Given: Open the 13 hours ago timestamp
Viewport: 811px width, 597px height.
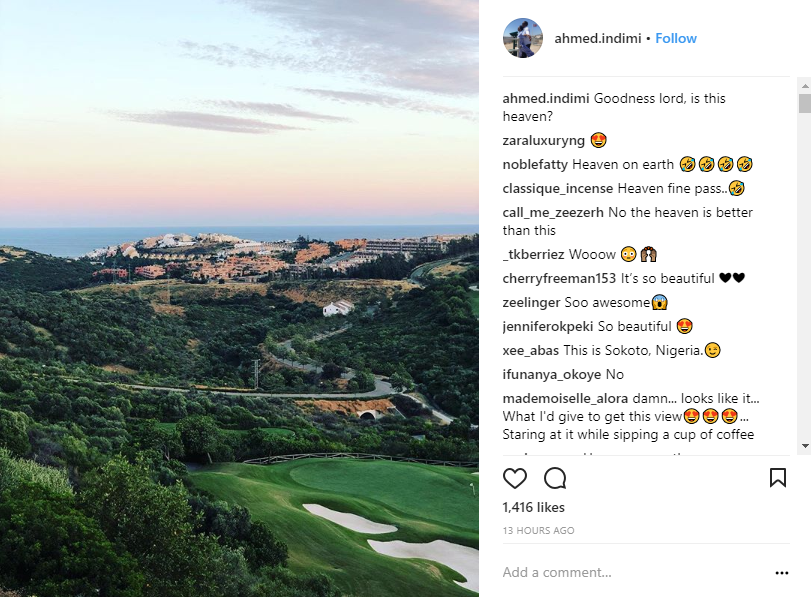Looking at the screenshot, I should coord(538,531).
